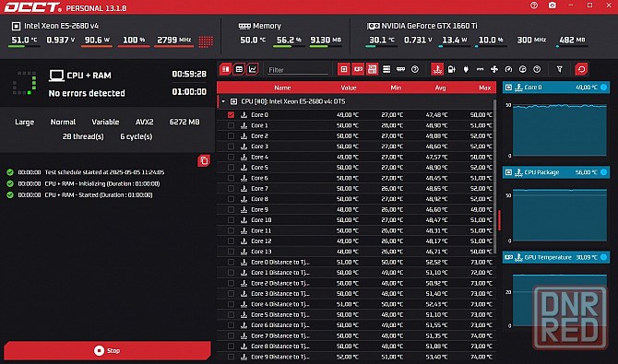Toggle the memory module sensor filter icon

click(x=401, y=69)
